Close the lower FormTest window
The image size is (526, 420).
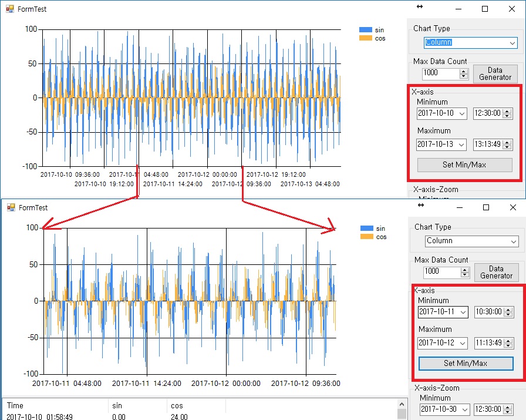pyautogui.click(x=513, y=207)
